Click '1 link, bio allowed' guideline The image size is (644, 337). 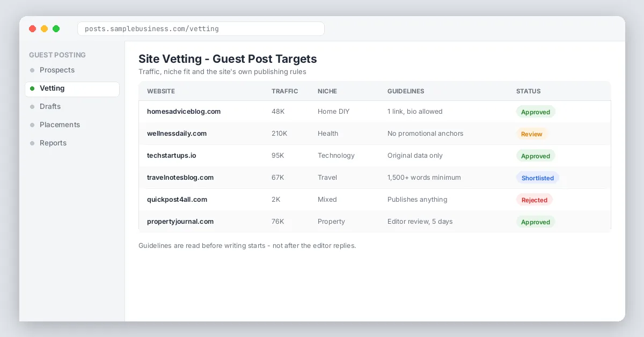(415, 112)
